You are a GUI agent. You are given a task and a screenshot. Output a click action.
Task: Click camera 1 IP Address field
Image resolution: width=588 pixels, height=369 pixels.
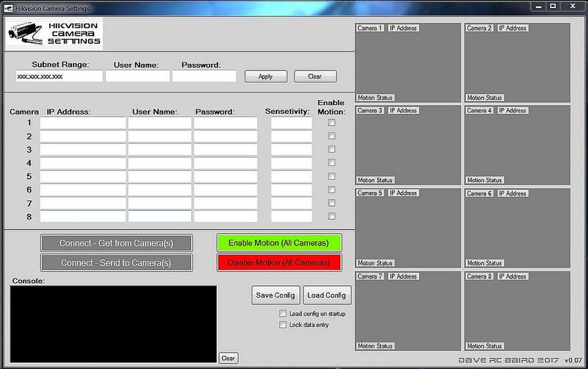coord(83,123)
